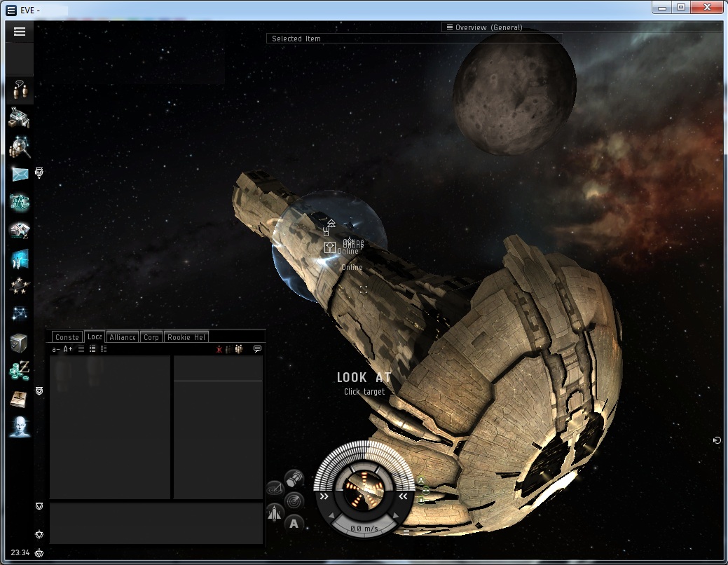Increase chat font size with A+

click(68, 349)
